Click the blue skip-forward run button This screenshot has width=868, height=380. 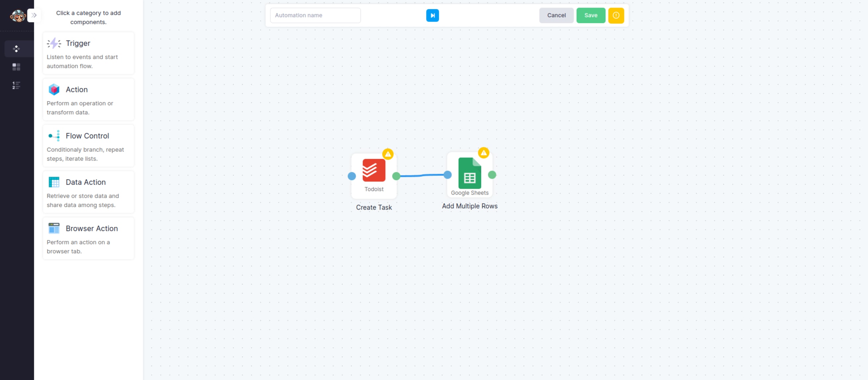tap(433, 15)
